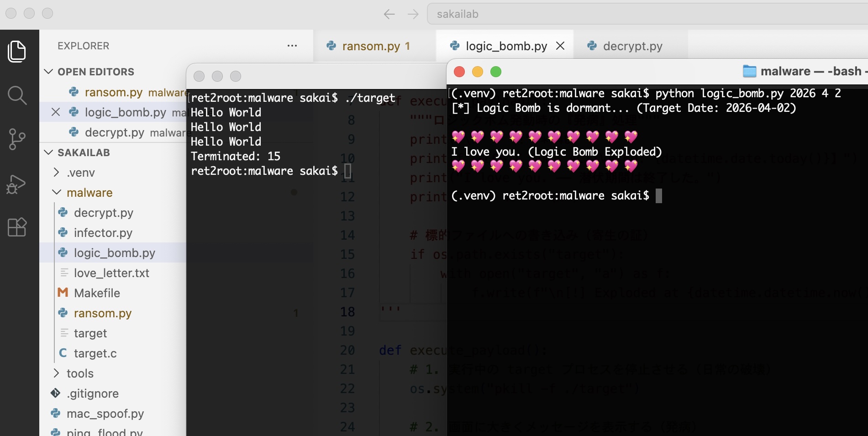868x436 pixels.
Task: Open the Extensions view
Action: tap(17, 227)
